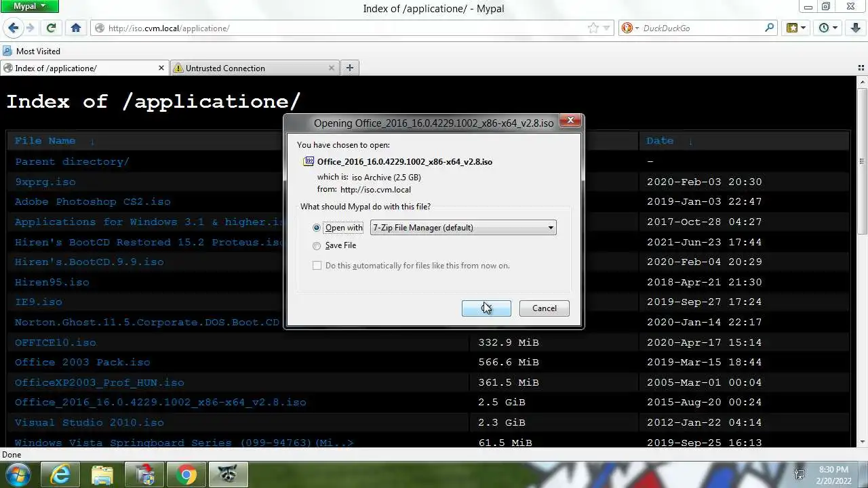
Task: Close the Untrusted Connection tab
Action: [x=332, y=68]
